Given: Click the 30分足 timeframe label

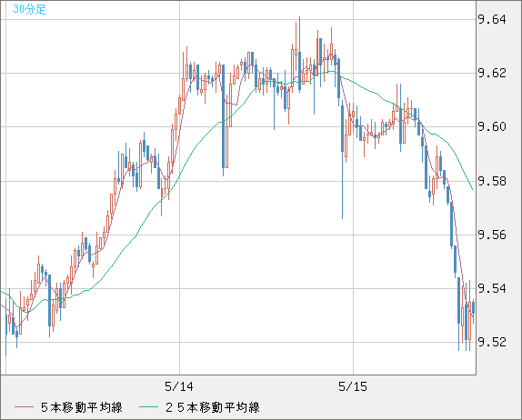Looking at the screenshot, I should (x=29, y=9).
